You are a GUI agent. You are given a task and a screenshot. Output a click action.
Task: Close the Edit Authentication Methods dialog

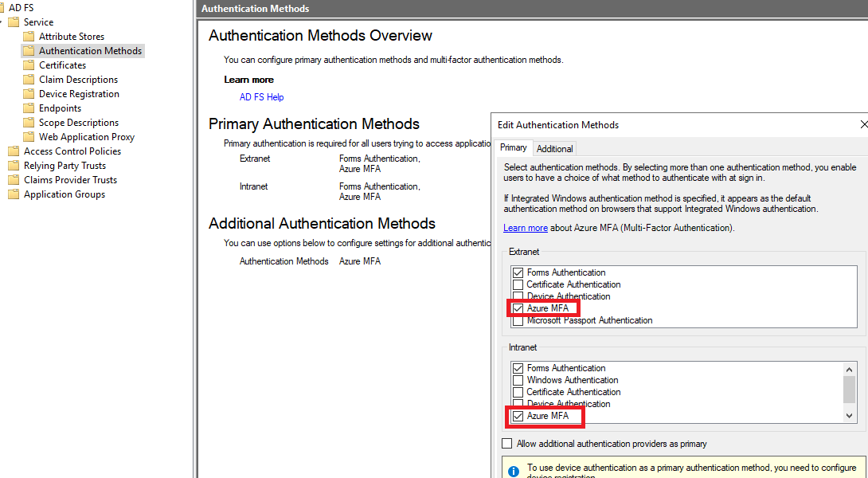point(863,124)
